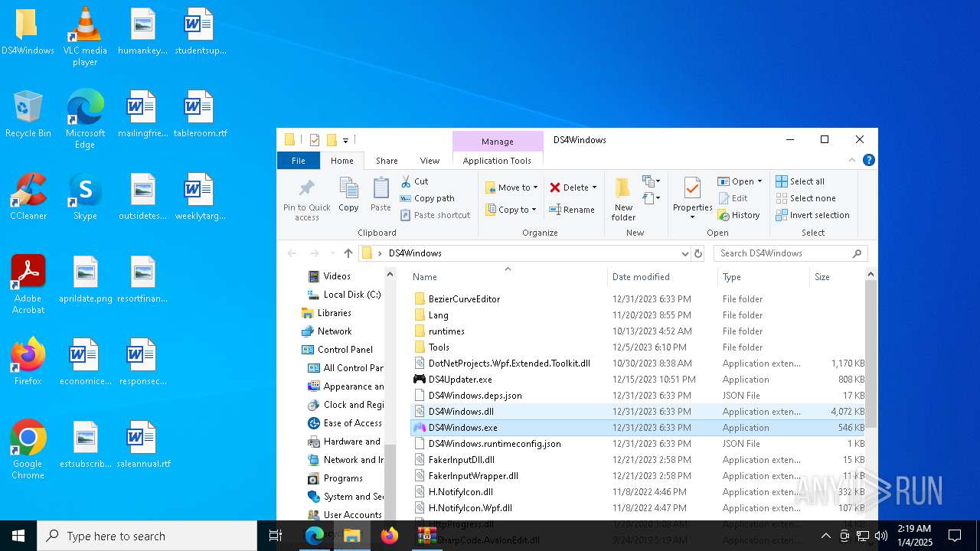Select the Google Chrome desktop icon
Viewport: 980px width, 551px height.
28,450
